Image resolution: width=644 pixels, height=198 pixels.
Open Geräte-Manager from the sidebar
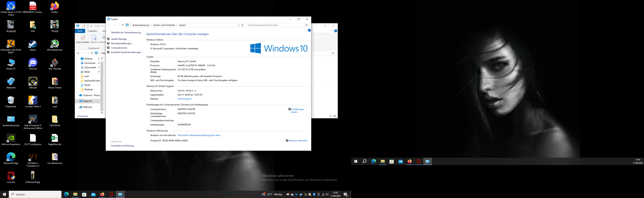coord(119,39)
